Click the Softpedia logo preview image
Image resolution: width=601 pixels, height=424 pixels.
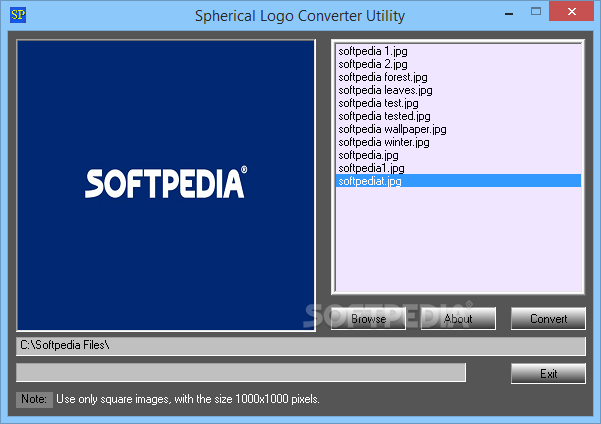tap(166, 185)
